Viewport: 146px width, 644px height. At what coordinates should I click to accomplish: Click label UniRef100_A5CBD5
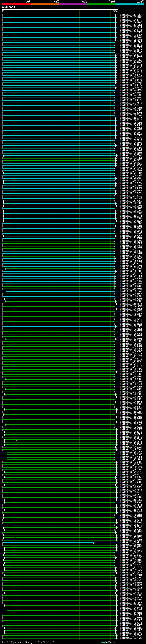tap(131, 562)
